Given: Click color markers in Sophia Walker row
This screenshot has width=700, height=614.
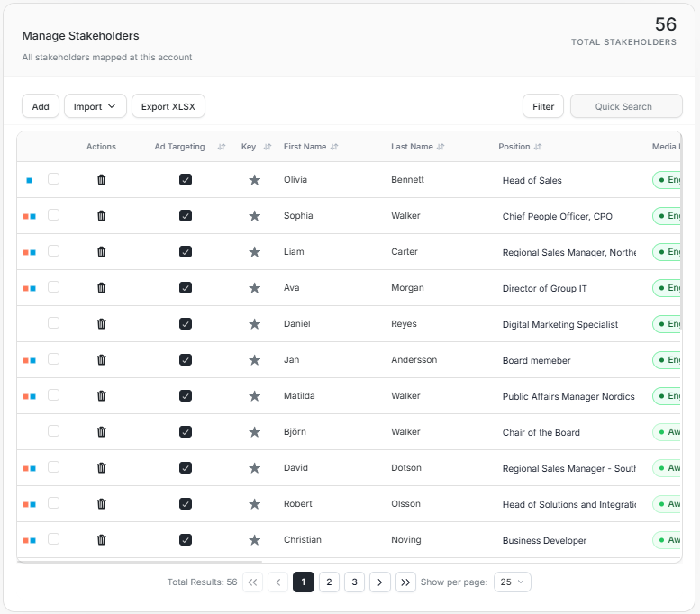Looking at the screenshot, I should point(30,216).
